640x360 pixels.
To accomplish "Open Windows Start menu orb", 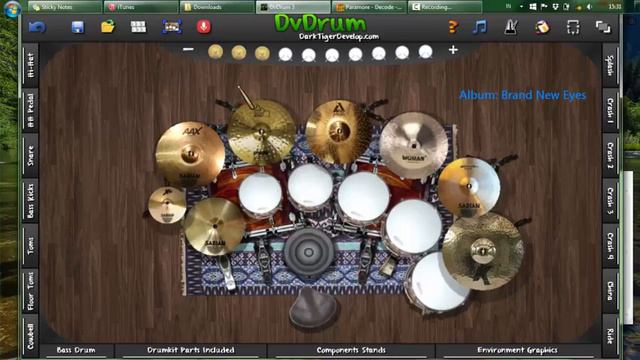I will tap(12, 8).
